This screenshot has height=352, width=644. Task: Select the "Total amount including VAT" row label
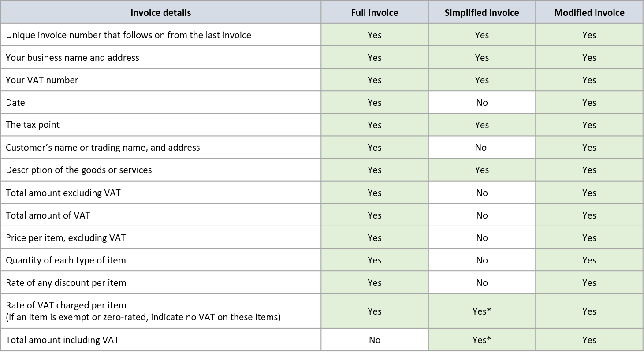point(62,340)
